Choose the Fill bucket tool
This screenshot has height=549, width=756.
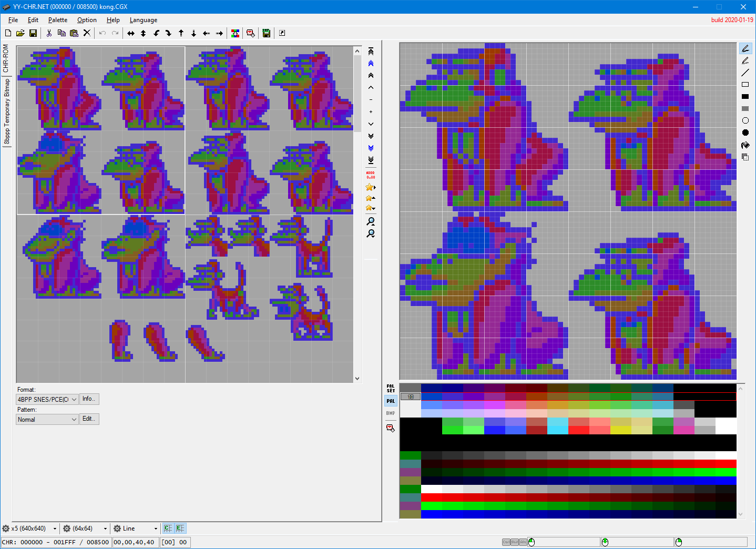[745, 144]
